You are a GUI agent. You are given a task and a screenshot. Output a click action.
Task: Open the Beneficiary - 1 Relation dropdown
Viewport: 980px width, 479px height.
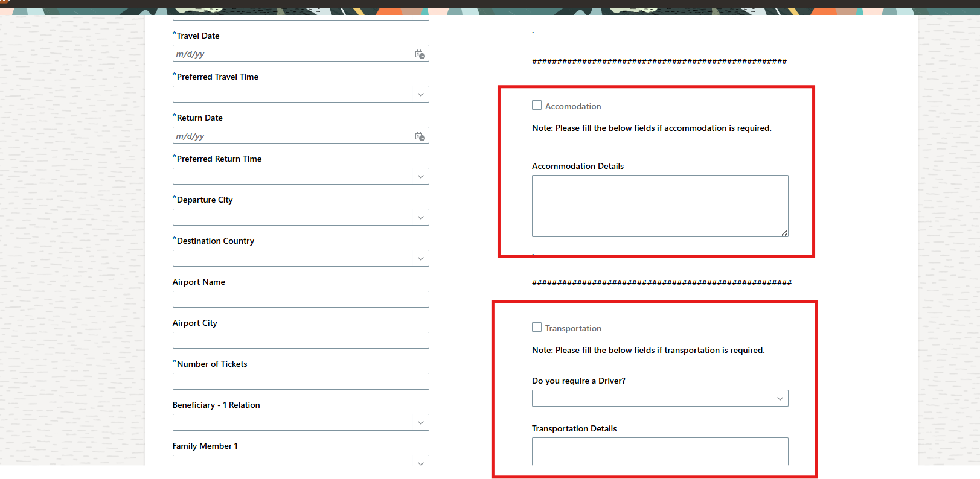click(301, 423)
